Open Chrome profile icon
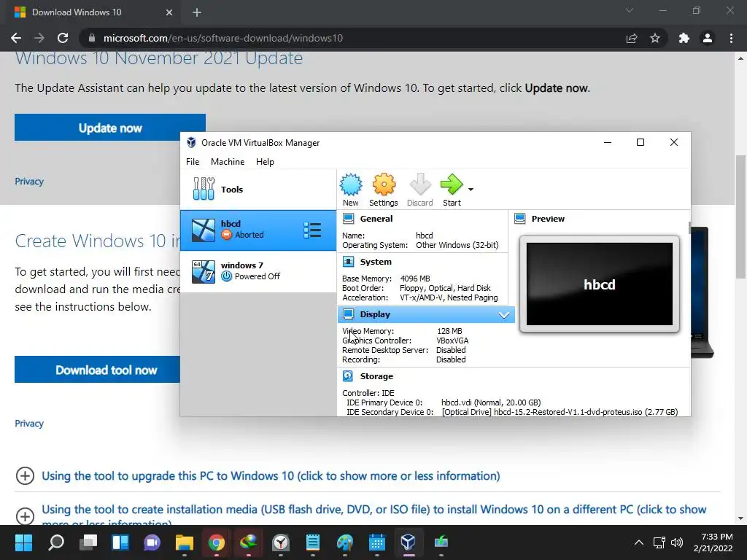The width and height of the screenshot is (747, 560). (708, 38)
